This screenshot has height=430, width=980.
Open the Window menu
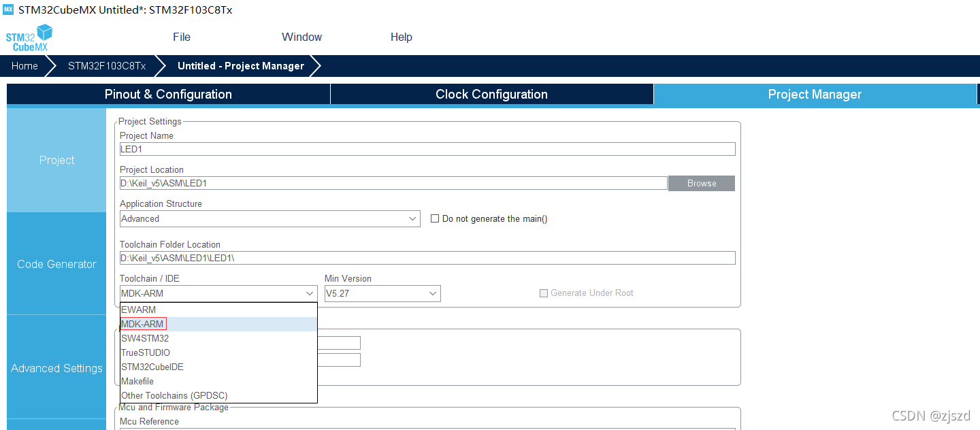click(x=301, y=37)
